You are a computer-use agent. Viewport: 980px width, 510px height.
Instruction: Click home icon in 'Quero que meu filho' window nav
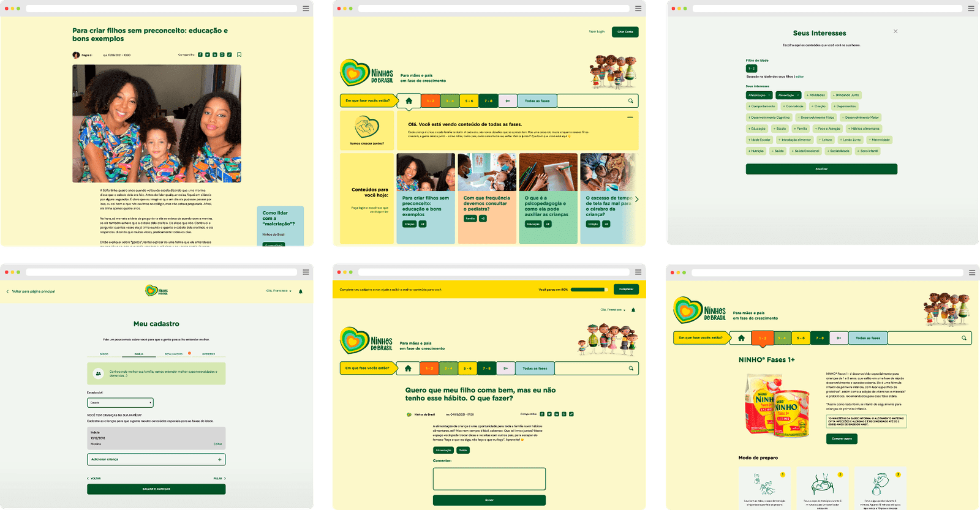[x=408, y=369]
